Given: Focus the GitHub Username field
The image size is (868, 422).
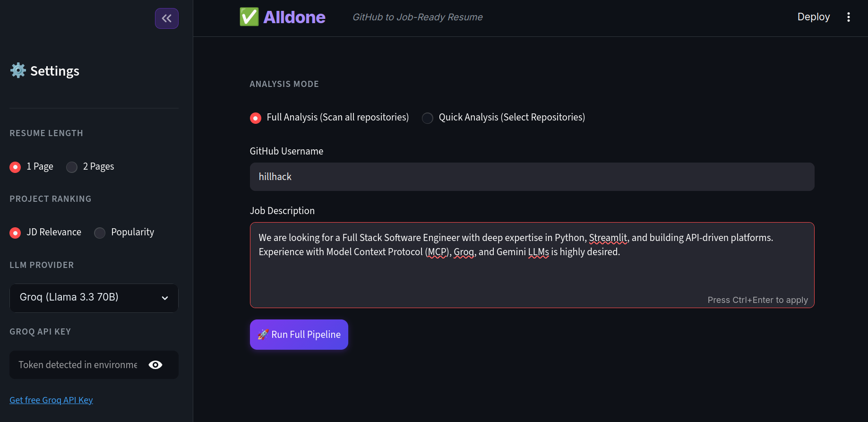Looking at the screenshot, I should [532, 177].
